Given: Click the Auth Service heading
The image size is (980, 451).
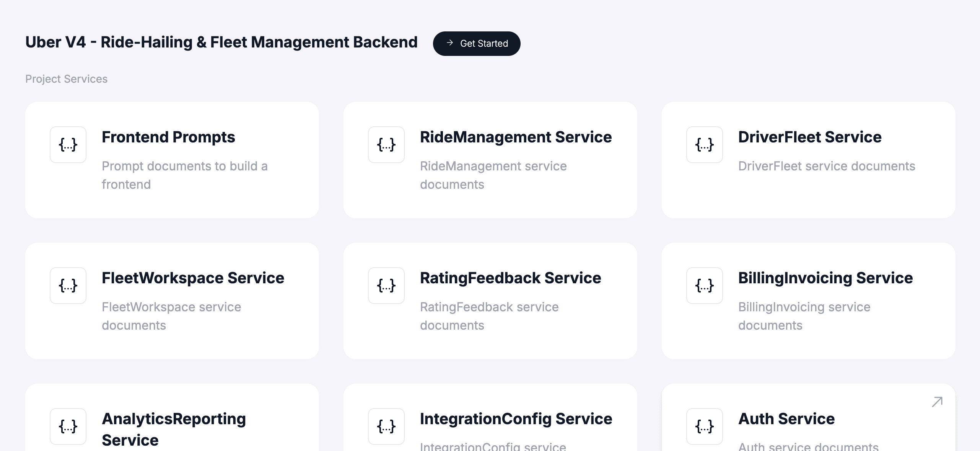Looking at the screenshot, I should [x=786, y=419].
